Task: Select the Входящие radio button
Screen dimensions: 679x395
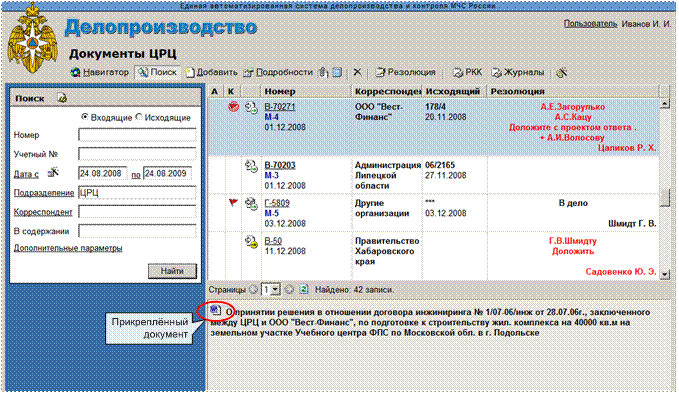Action: pos(84,117)
